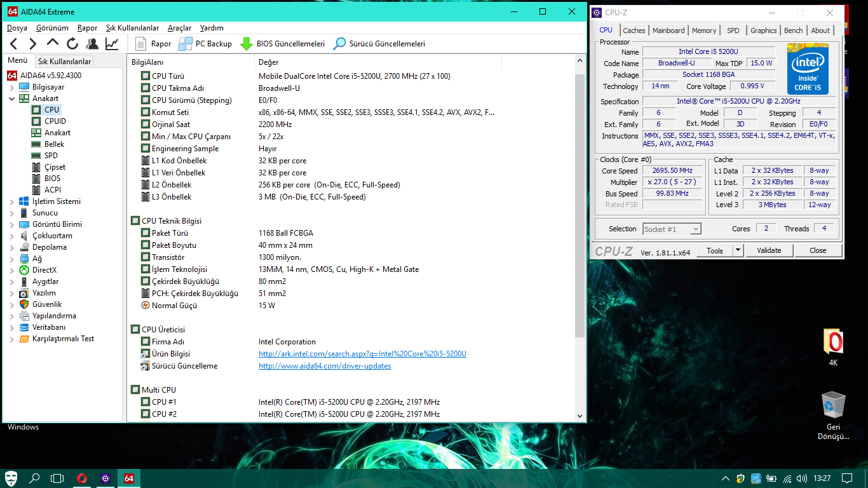Expand the Görüntü Birimi node
Screen dimensions: 868x488
(11, 224)
